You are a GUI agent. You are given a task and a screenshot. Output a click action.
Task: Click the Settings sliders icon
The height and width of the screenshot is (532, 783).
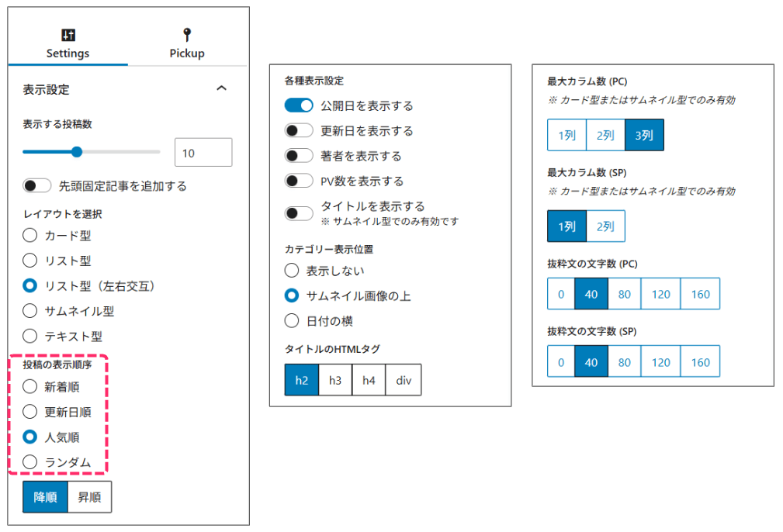click(68, 35)
